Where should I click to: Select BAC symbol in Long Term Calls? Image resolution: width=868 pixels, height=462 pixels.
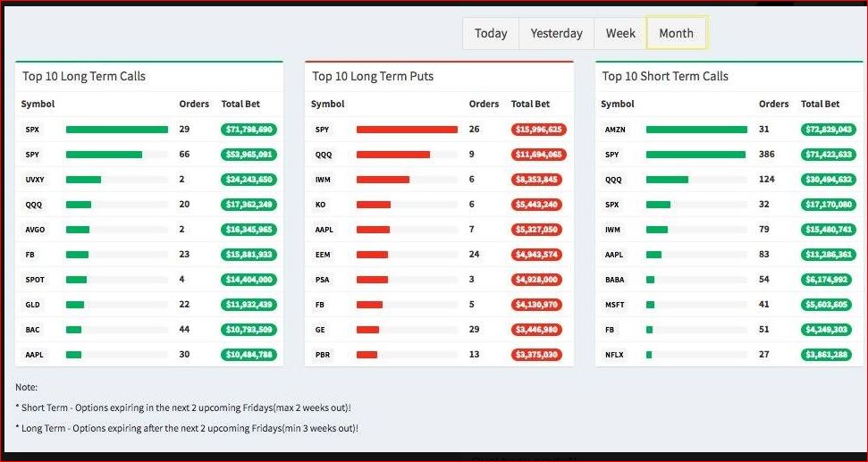pos(33,330)
